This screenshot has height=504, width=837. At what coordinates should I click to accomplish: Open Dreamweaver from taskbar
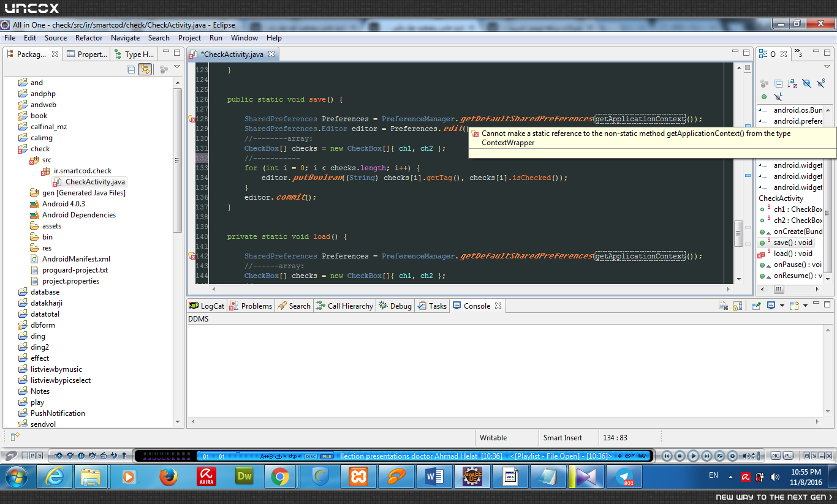244,476
